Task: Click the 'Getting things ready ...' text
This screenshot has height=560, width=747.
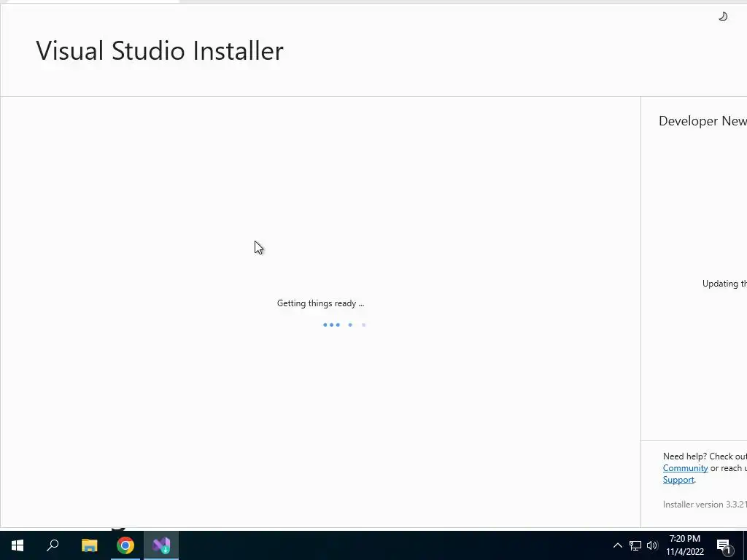Action: coord(321,303)
